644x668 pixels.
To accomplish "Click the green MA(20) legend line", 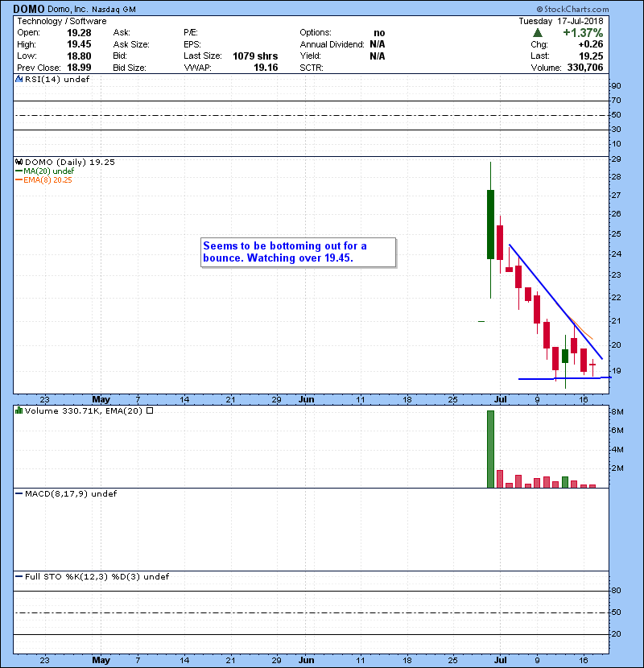I will (19, 171).
